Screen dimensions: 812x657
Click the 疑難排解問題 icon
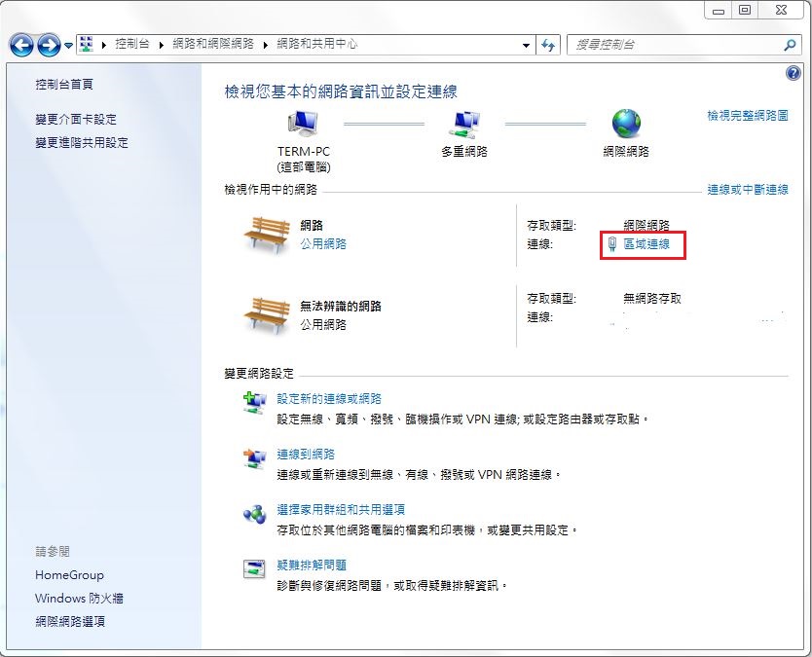(x=254, y=568)
